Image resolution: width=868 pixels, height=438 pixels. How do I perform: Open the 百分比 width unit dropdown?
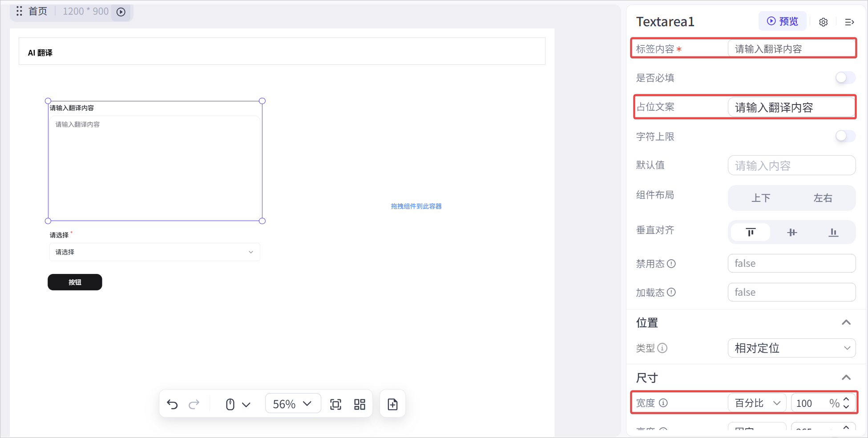click(757, 403)
